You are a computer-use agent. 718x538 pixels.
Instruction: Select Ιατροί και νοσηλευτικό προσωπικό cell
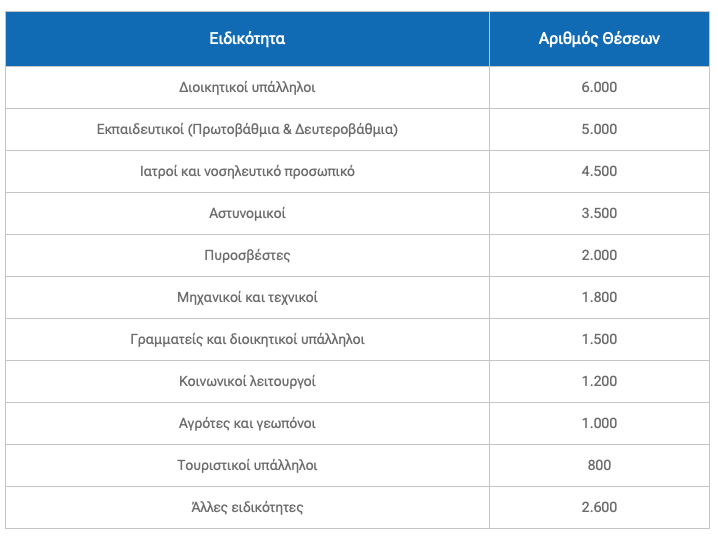click(x=247, y=171)
